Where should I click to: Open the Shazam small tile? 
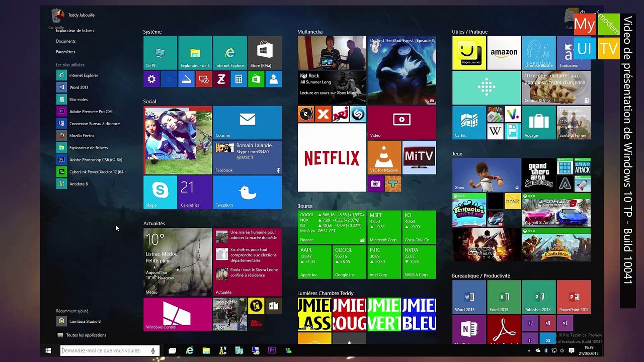[358, 114]
